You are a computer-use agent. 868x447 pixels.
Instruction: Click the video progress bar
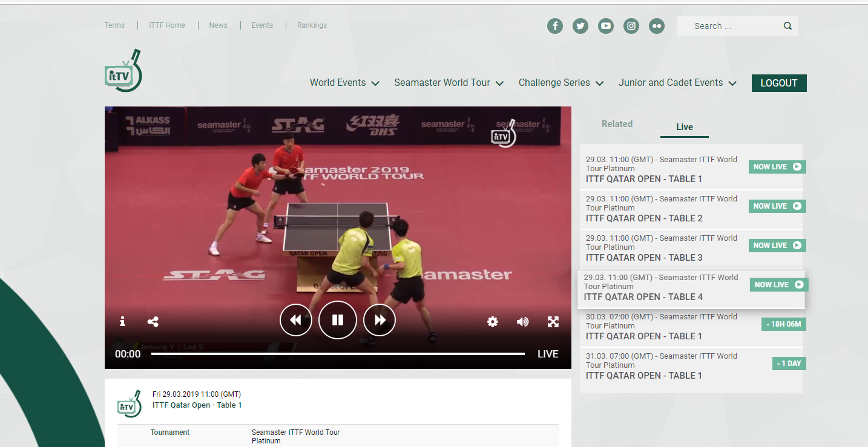point(338,354)
